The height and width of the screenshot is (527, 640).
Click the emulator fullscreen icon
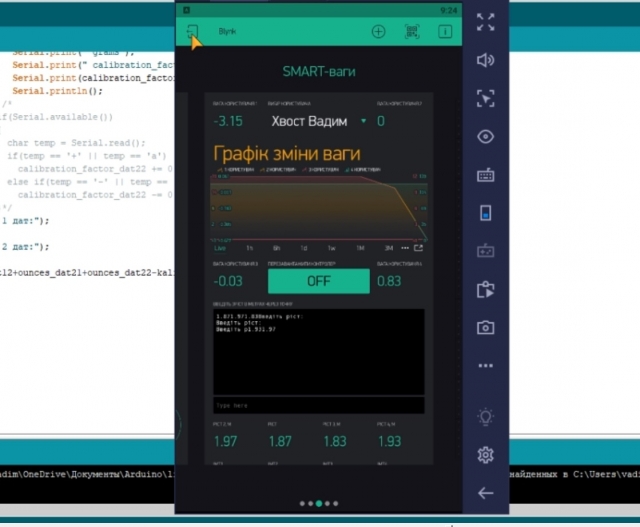coord(485,21)
